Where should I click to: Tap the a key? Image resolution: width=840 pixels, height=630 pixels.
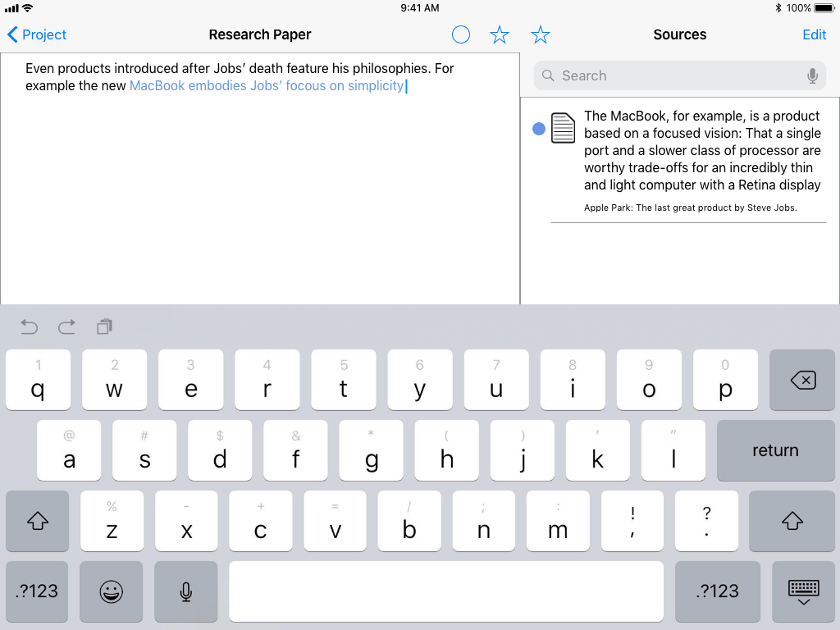pos(69,450)
